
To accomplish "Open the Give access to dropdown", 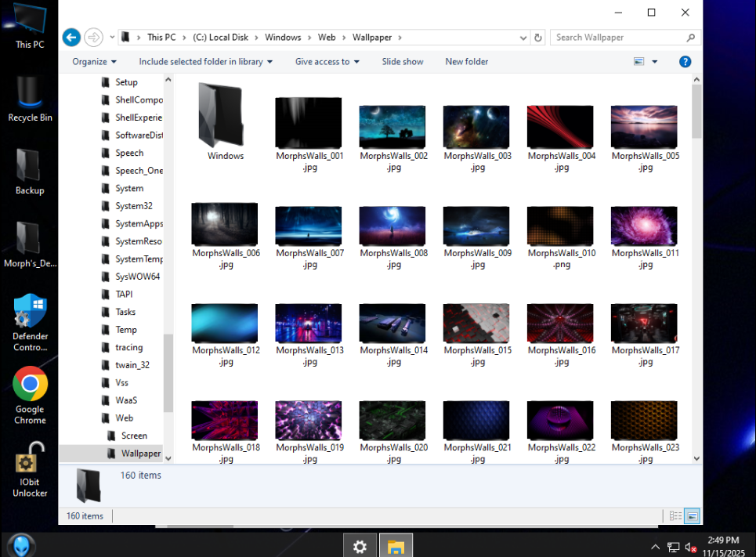I will coord(327,62).
